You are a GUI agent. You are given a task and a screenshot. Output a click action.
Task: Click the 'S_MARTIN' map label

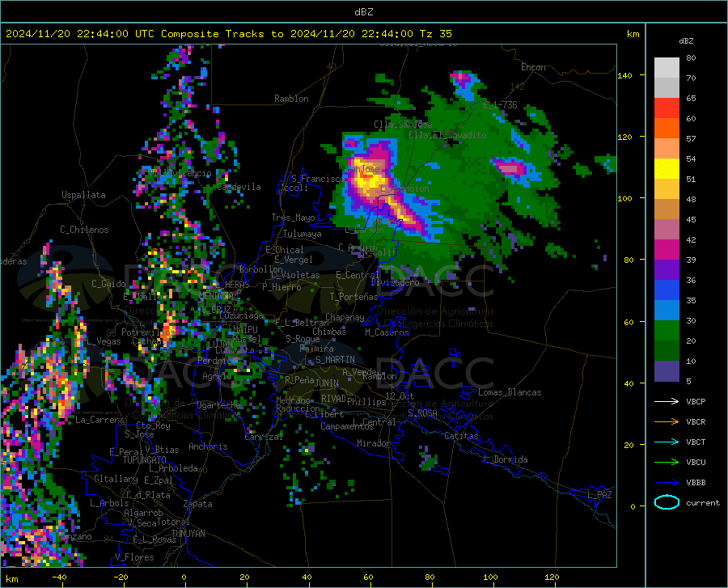click(335, 360)
